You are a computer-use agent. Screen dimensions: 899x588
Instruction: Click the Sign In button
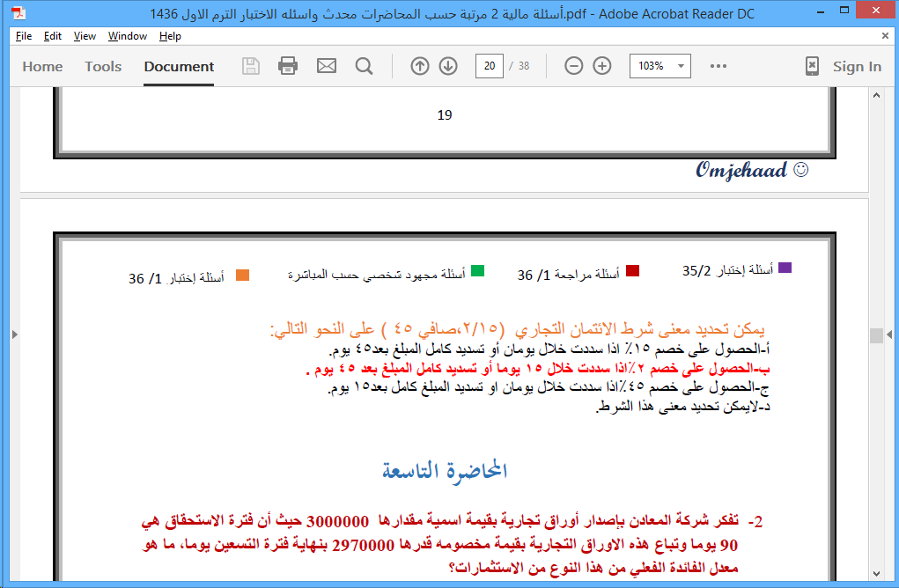(x=857, y=67)
